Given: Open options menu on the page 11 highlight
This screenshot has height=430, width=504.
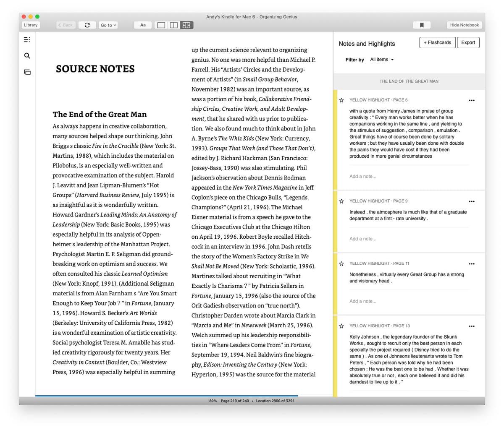Looking at the screenshot, I should click(471, 263).
